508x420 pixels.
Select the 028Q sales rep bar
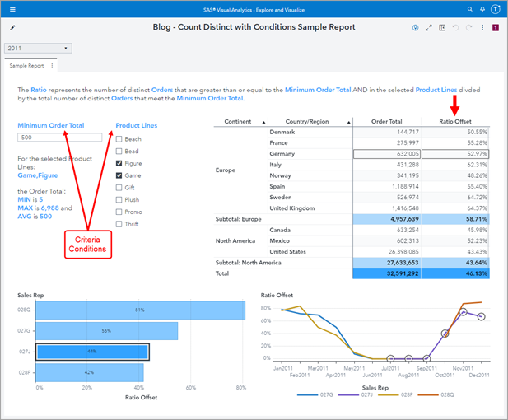point(140,310)
